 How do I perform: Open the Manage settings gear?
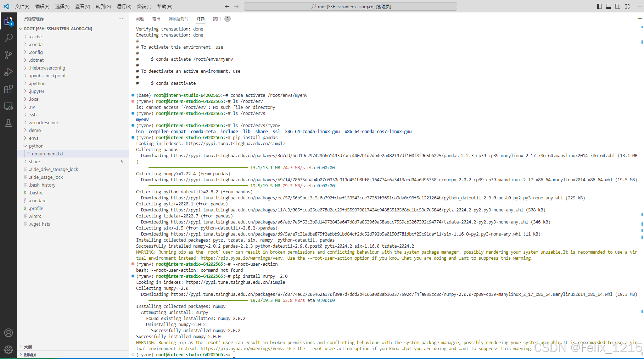pyautogui.click(x=9, y=349)
